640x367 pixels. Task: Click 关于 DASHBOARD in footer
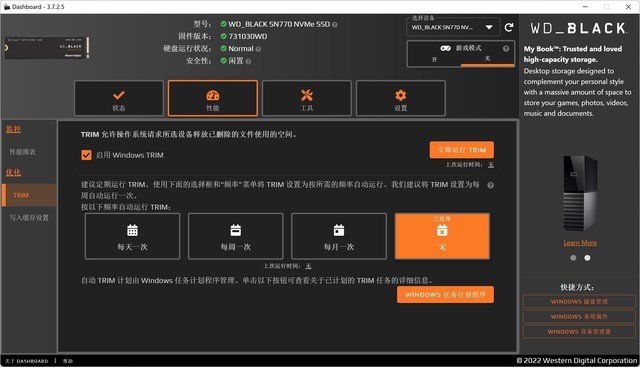(x=27, y=361)
